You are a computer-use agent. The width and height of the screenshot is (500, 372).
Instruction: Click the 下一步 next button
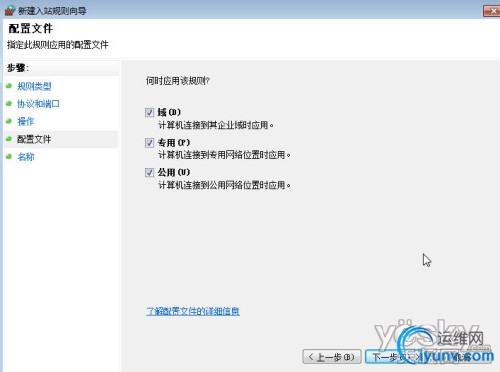pos(395,357)
